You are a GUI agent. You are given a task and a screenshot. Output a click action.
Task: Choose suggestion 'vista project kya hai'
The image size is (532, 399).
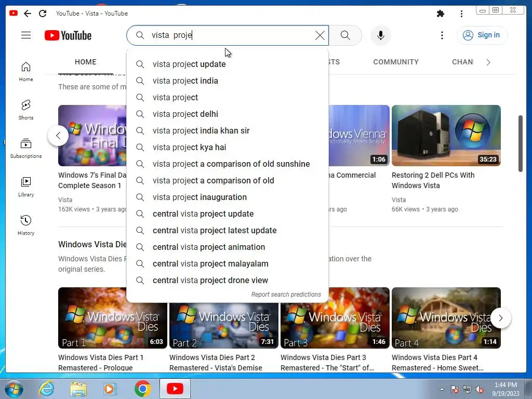[228, 147]
